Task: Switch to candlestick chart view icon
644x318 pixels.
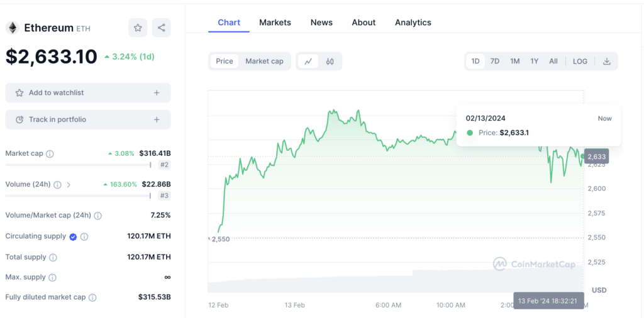Action: point(330,61)
